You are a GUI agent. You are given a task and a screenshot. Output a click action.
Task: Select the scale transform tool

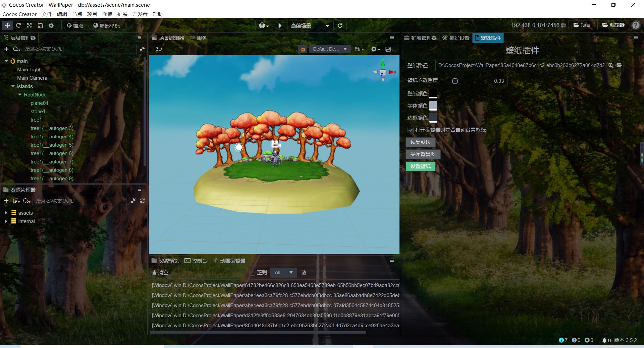[30, 25]
